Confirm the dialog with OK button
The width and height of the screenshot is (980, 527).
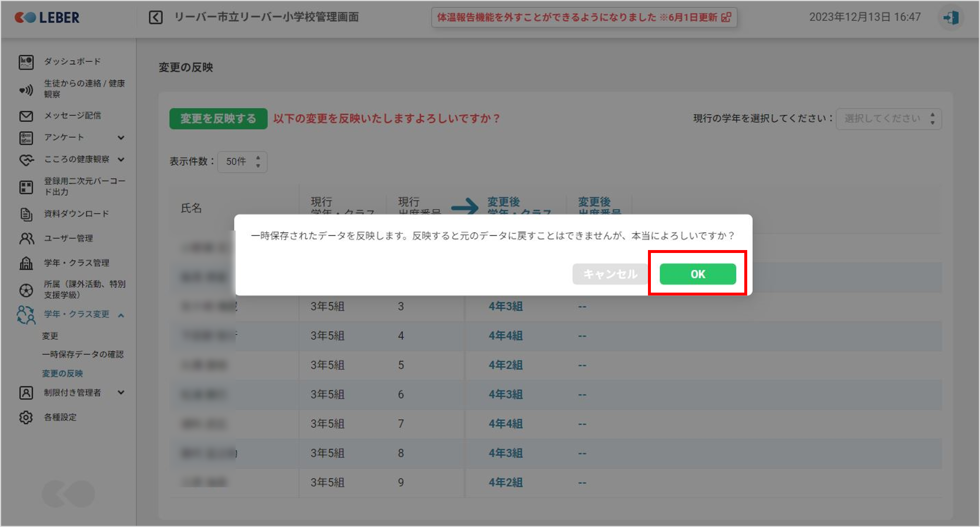pos(697,274)
